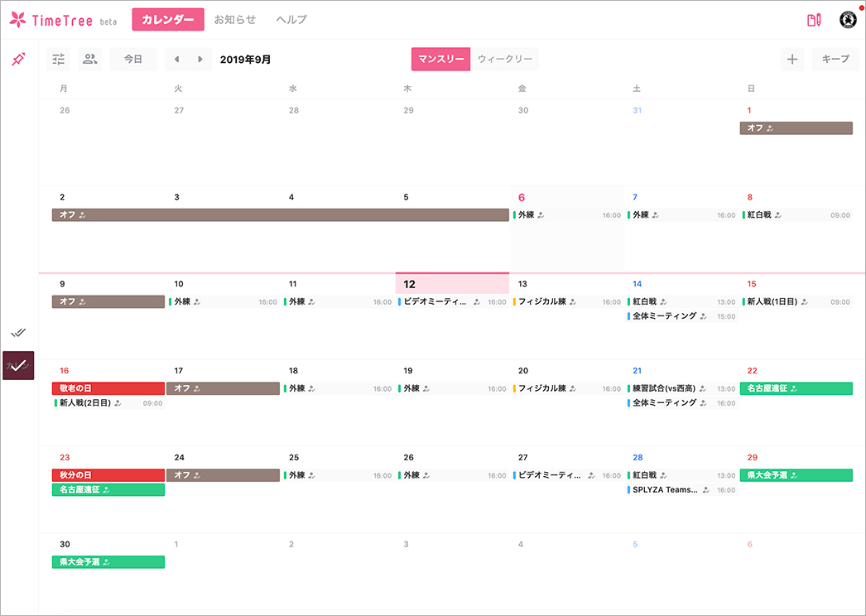Switch to ウィークリー view
The width and height of the screenshot is (866, 616).
point(505,60)
